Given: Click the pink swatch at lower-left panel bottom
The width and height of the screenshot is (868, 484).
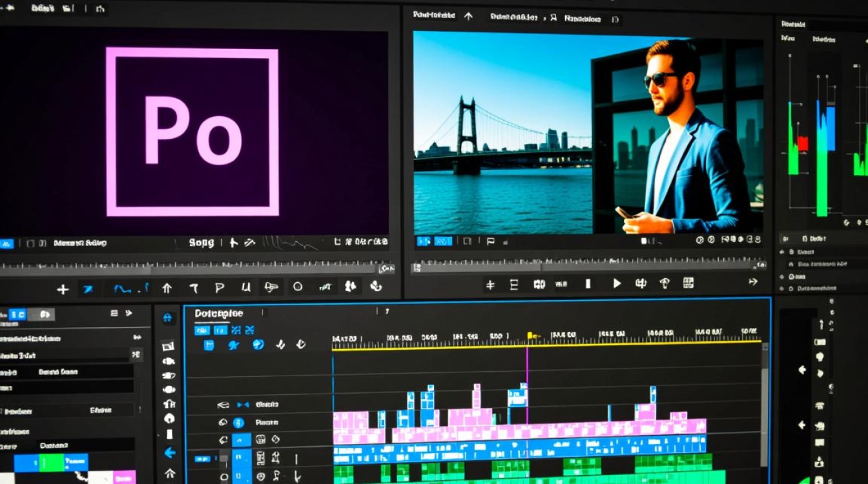Looking at the screenshot, I should [125, 478].
